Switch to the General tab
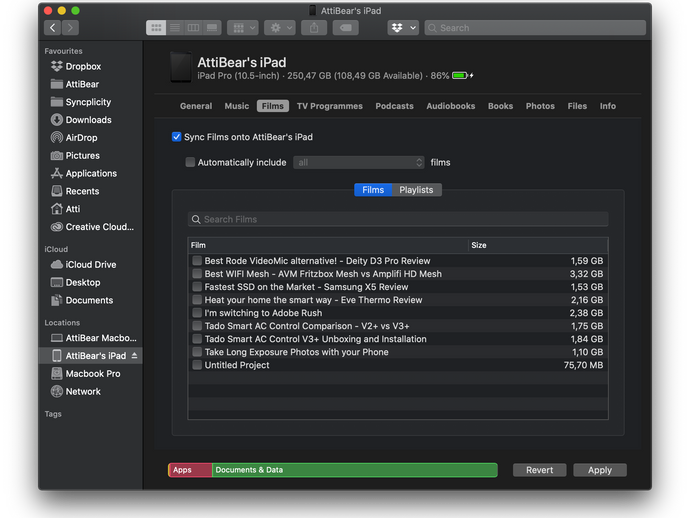 point(196,106)
